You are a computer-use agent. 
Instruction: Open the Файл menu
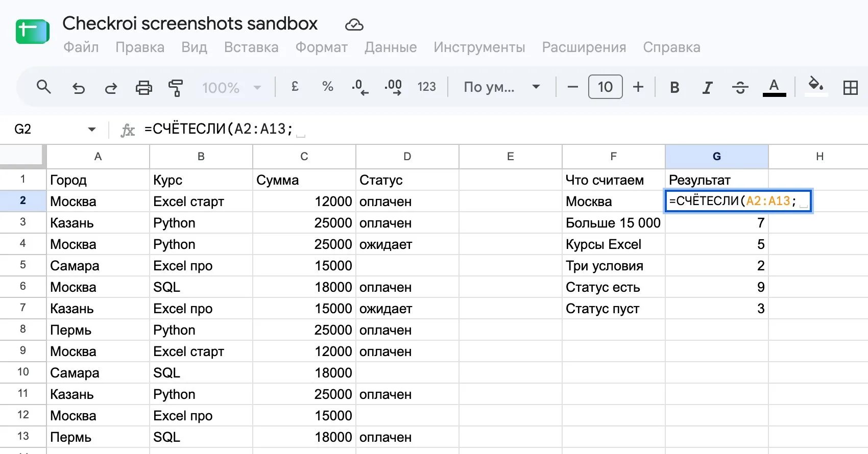pyautogui.click(x=81, y=47)
